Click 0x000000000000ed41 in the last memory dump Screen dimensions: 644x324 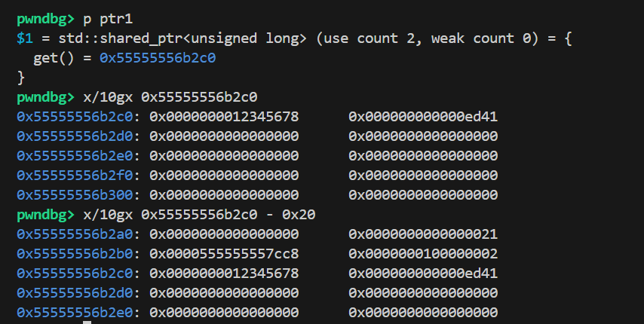pos(423,274)
